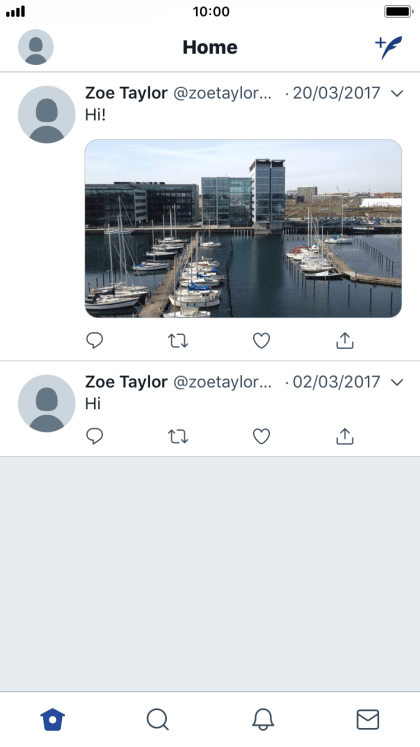Open profile avatar in the header
The height and width of the screenshot is (747, 420).
(36, 47)
